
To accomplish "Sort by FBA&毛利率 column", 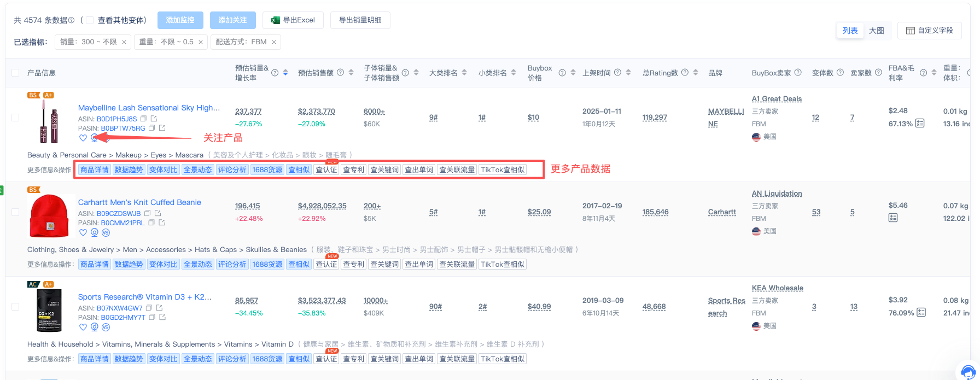I will 934,73.
